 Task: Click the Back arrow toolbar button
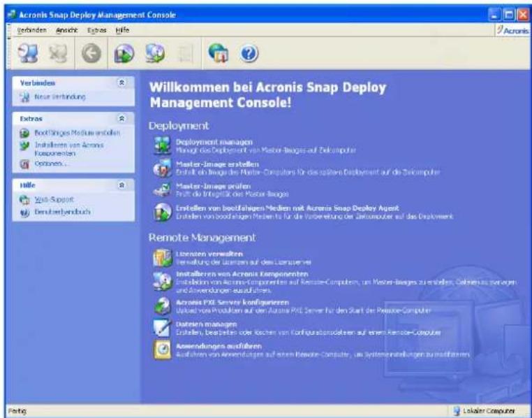coord(91,54)
